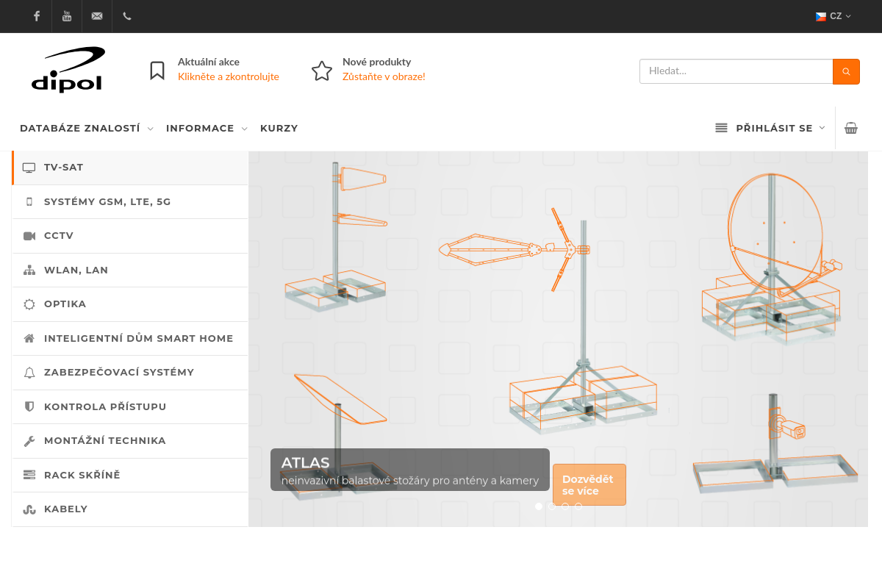Click the email envelope icon
Screen dimensions: 882x588
pos(97,16)
